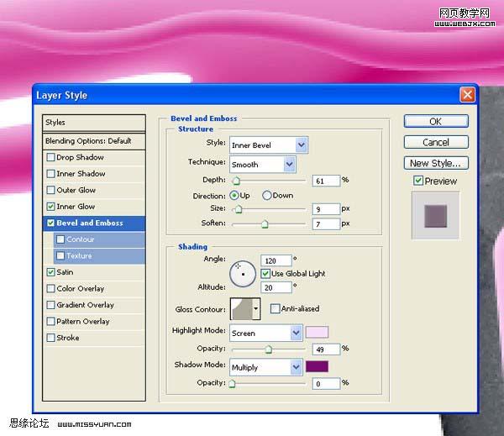
Task: Enable the Drop Shadow checkbox
Action: pos(50,157)
